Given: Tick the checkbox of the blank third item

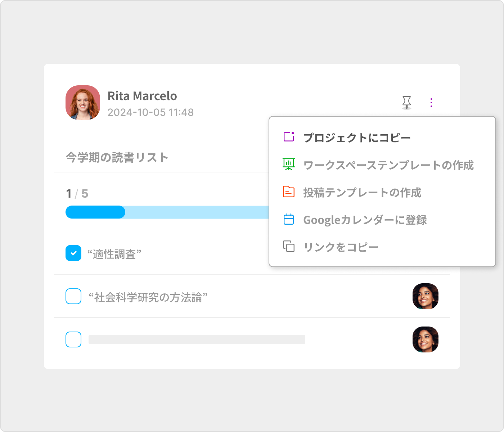Looking at the screenshot, I should tap(73, 339).
